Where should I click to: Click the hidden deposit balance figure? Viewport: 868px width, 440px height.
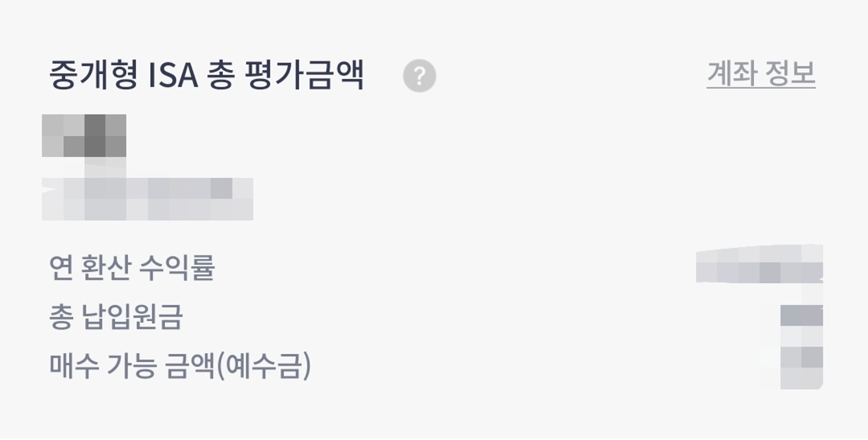801,368
